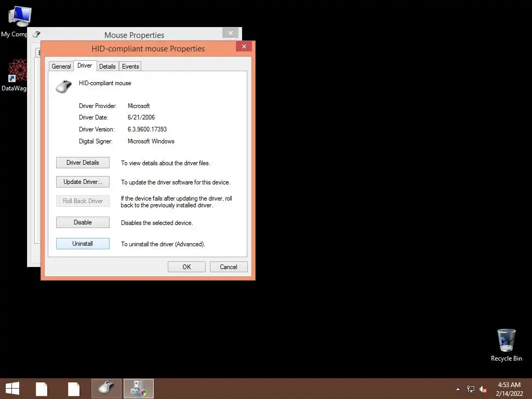Click the Mouse Properties window title bar
The image size is (532, 399).
135,35
